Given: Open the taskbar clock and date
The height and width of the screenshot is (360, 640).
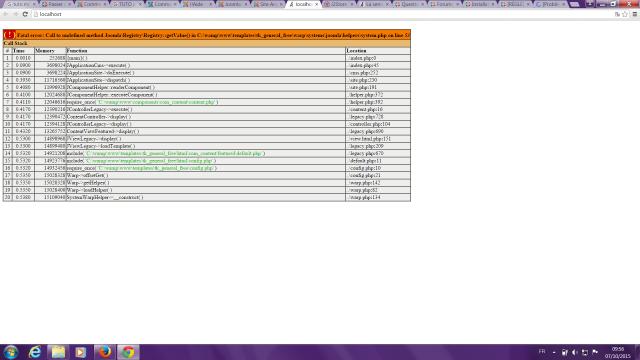Looking at the screenshot, I should click(618, 353).
